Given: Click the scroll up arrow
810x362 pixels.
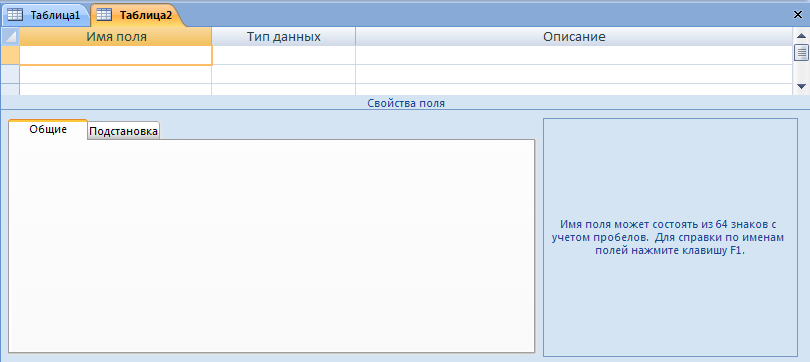Looking at the screenshot, I should [801, 36].
